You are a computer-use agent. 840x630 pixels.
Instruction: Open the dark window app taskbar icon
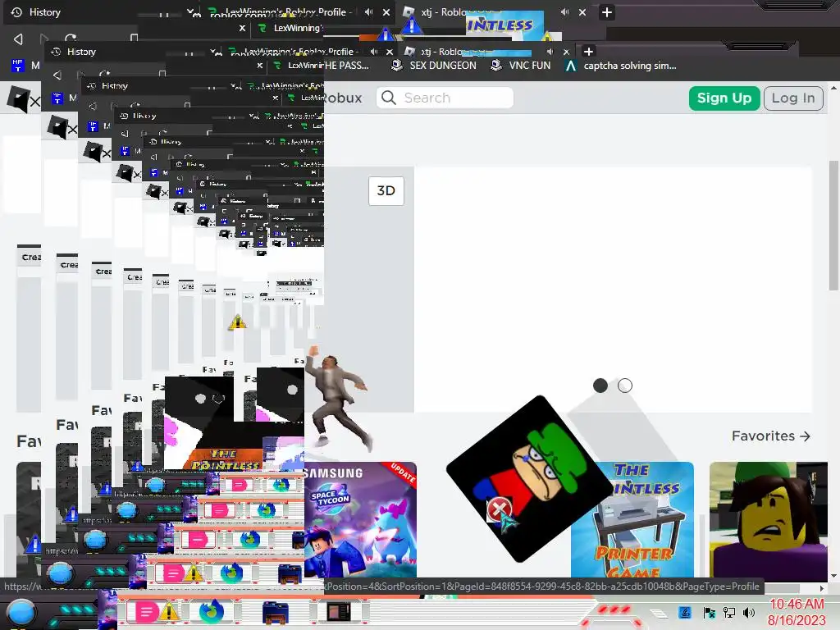[x=339, y=612]
